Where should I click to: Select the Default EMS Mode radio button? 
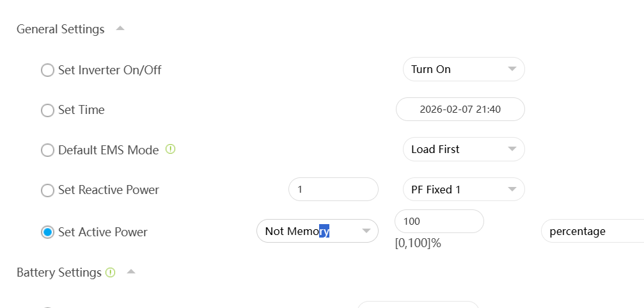pyautogui.click(x=47, y=150)
